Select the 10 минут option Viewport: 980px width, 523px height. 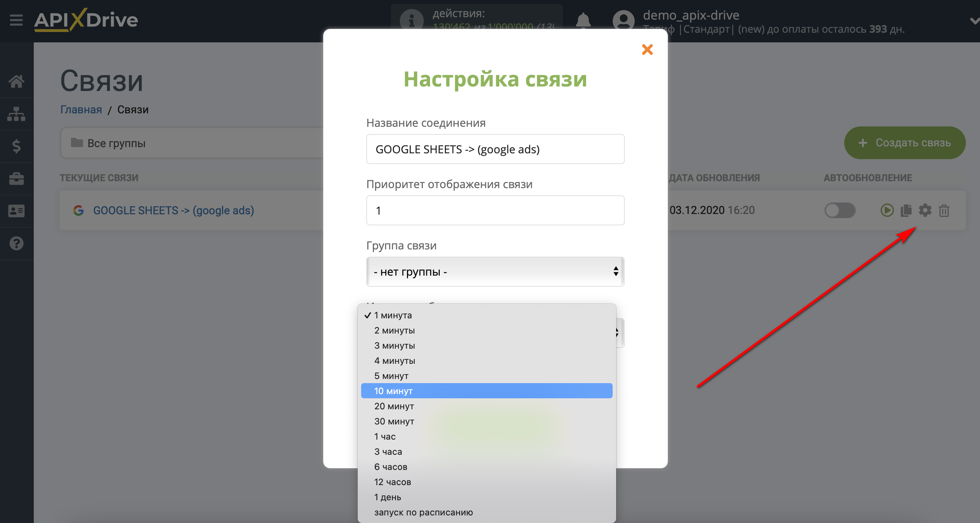point(487,391)
